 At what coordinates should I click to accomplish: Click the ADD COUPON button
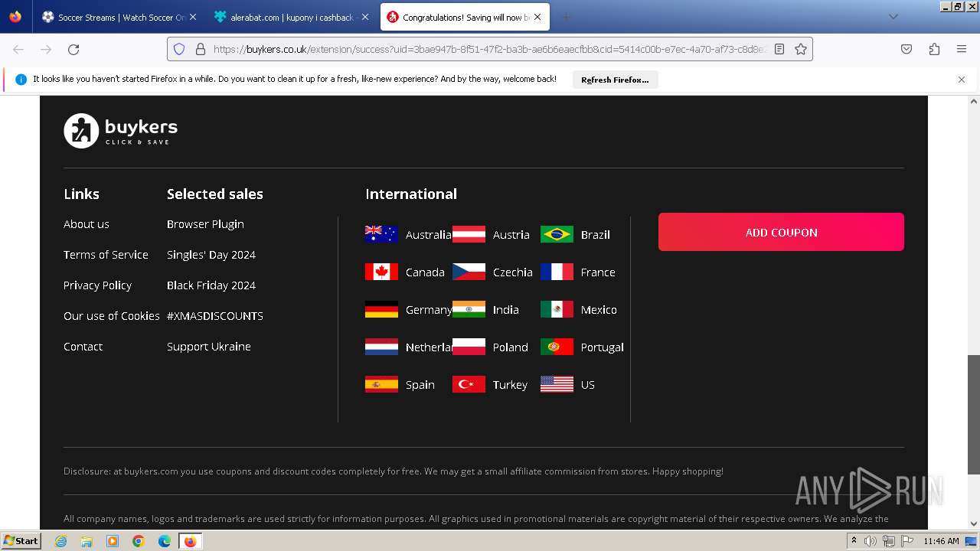[x=781, y=232]
